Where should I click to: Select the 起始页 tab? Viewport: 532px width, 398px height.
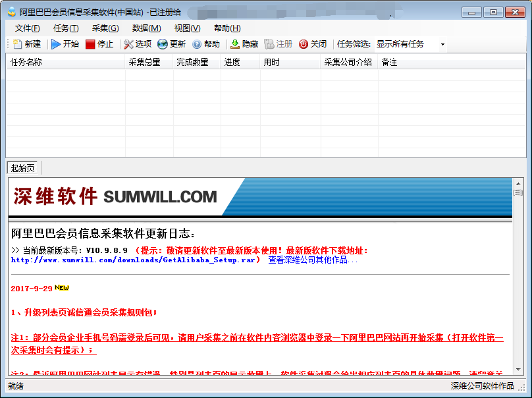[x=23, y=168]
